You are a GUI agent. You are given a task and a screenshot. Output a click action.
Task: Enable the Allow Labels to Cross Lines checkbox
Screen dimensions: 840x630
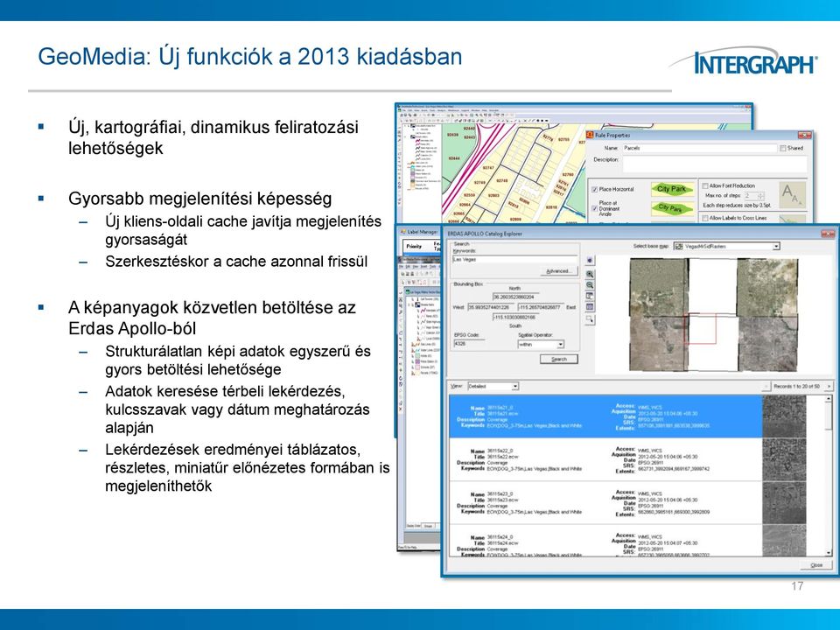tap(705, 218)
